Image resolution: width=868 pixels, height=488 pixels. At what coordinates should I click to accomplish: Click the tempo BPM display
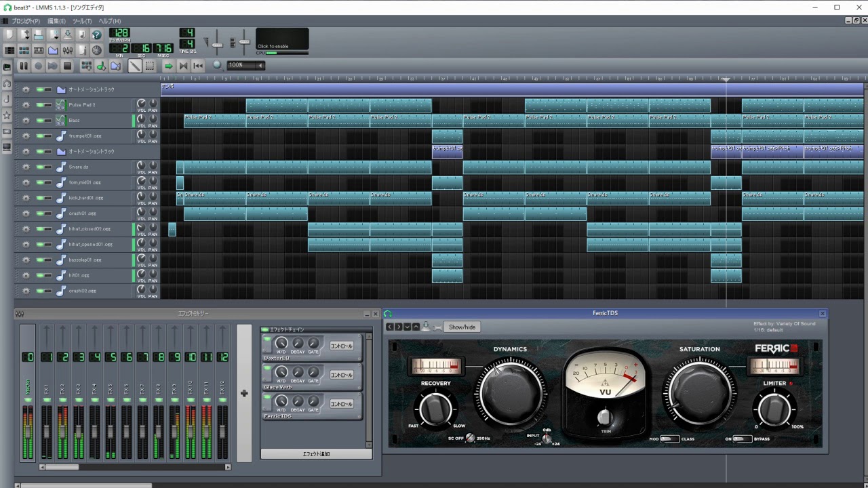[x=119, y=33]
